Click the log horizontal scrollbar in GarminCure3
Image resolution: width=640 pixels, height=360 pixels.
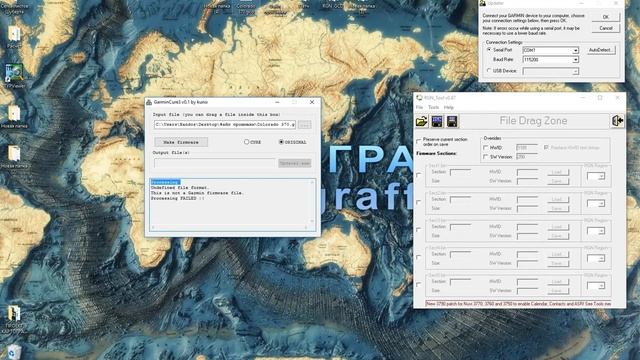coord(229,227)
